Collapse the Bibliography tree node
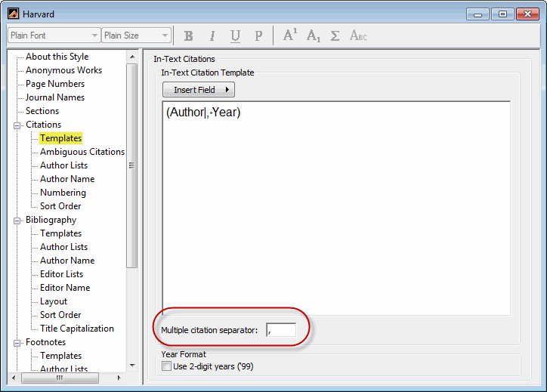Viewport: 547px width, 392px height. coord(17,221)
